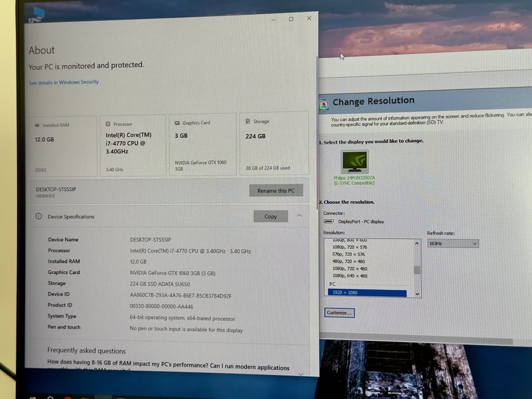Image resolution: width=532 pixels, height=399 pixels.
Task: Click the Device ID value AA860C7B
Action: (x=181, y=295)
